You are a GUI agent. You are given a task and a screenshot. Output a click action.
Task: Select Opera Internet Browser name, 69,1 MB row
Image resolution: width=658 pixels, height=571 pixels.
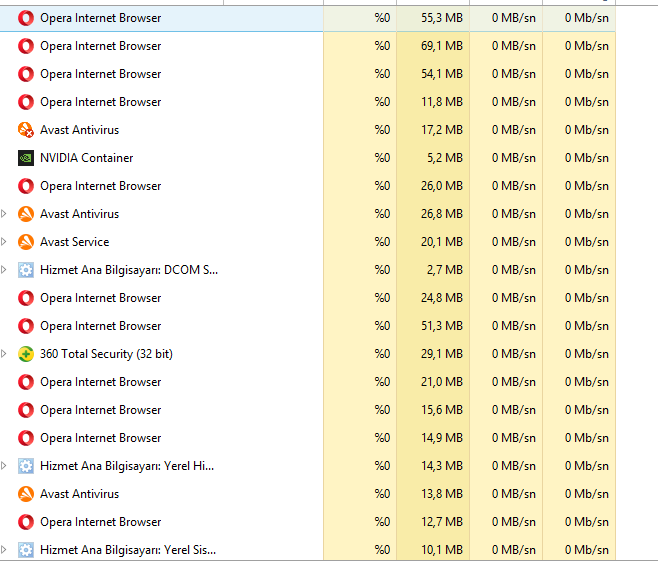click(x=101, y=46)
